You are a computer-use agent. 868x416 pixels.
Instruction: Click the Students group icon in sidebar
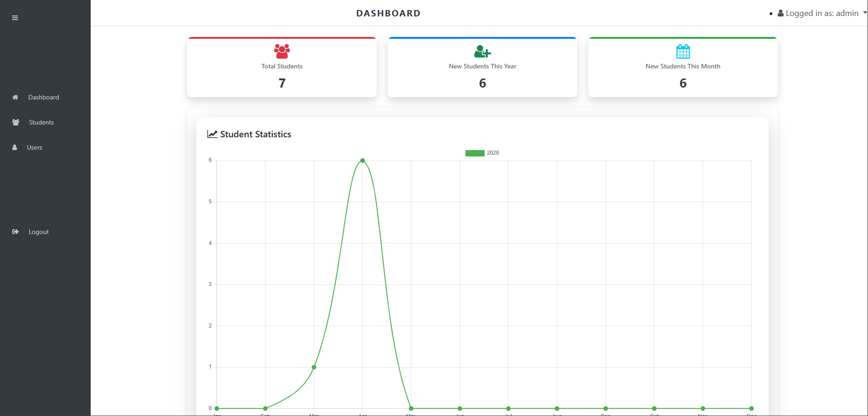click(x=15, y=122)
